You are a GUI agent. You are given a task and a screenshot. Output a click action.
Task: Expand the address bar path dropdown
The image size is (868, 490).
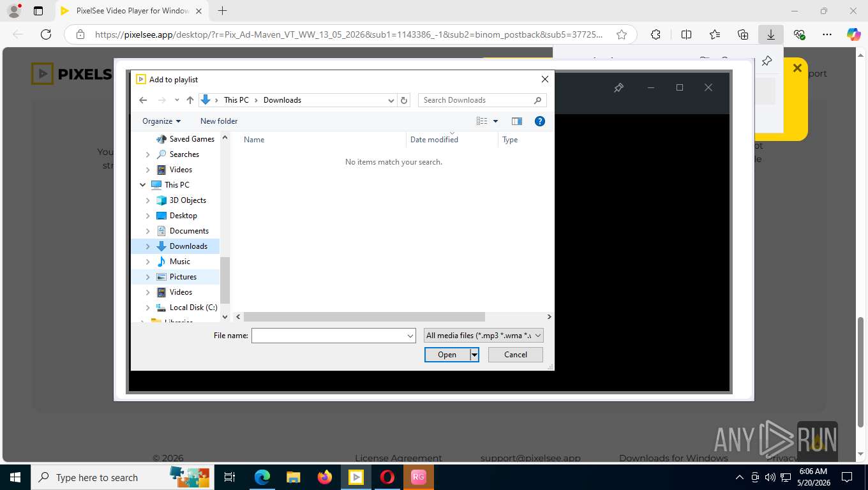point(391,100)
